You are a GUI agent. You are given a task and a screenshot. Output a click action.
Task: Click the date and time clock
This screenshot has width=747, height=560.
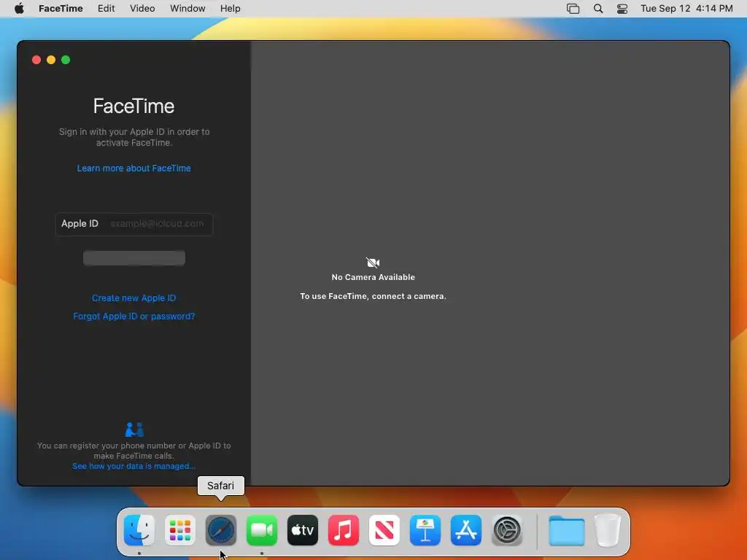686,9
